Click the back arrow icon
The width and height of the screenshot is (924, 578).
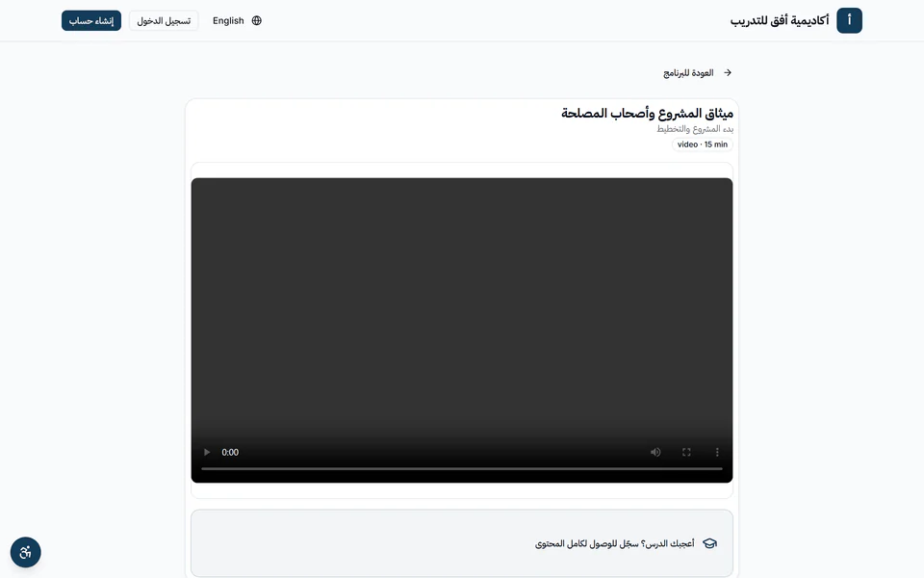(728, 72)
